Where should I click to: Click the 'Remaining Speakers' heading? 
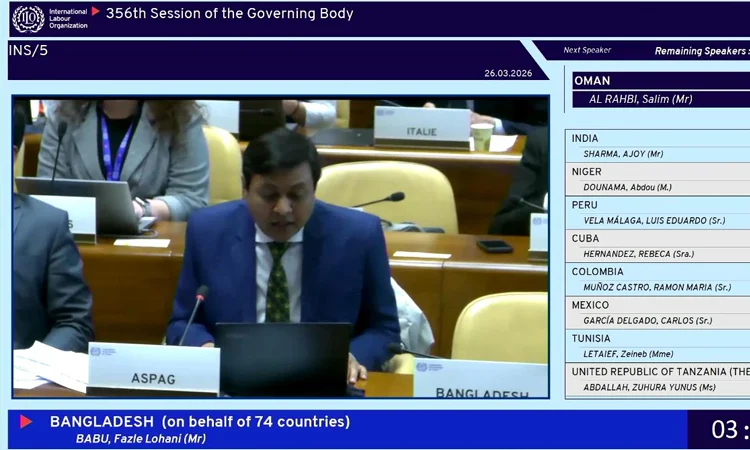700,51
